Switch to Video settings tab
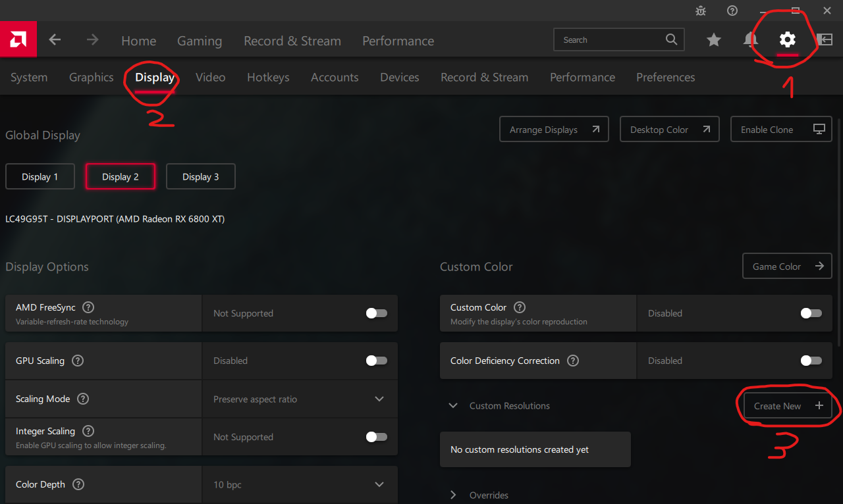 [x=211, y=78]
